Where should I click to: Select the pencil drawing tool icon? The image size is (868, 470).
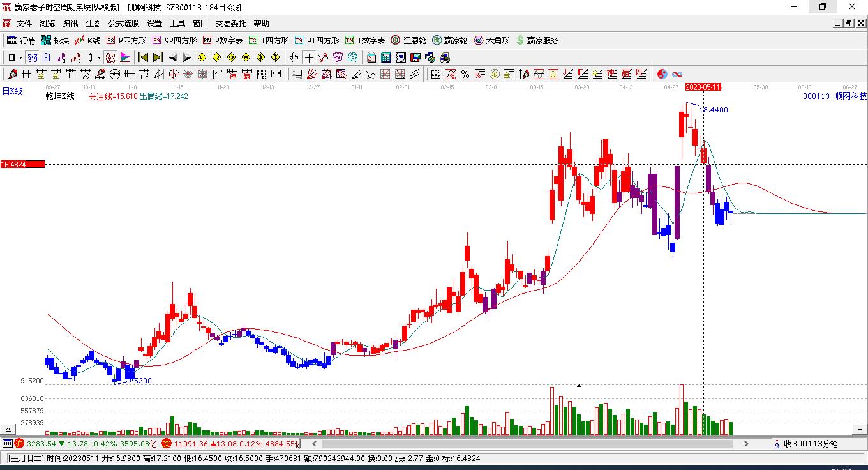point(13,74)
